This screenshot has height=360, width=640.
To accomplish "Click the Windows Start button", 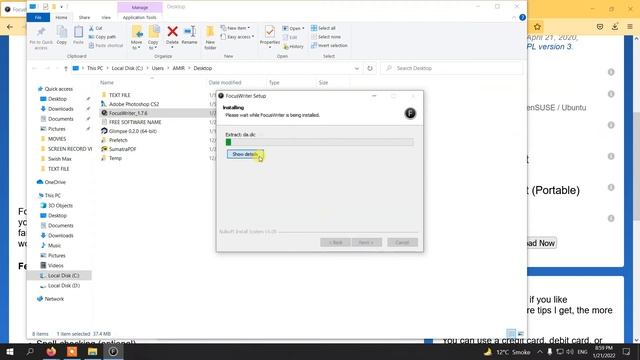I will pos(10,351).
